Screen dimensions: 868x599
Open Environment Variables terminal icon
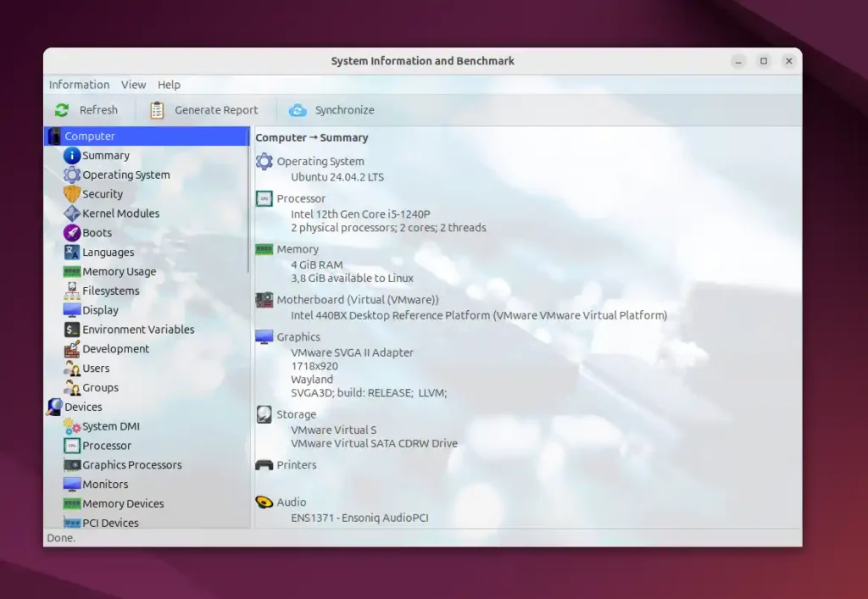(72, 330)
